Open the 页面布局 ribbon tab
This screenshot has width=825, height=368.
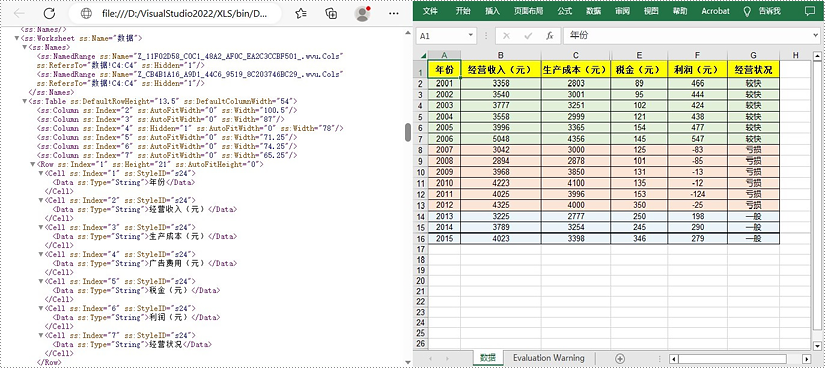528,11
